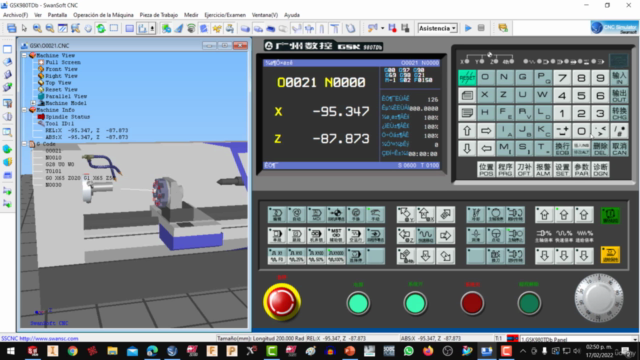The height and width of the screenshot is (360, 640).
Task: Click the EOB key on the keypad
Action: pos(562,149)
